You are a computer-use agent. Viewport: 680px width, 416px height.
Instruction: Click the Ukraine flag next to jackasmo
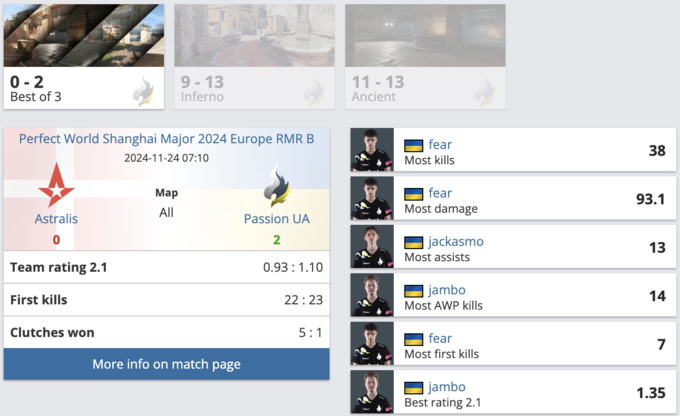[x=413, y=242]
